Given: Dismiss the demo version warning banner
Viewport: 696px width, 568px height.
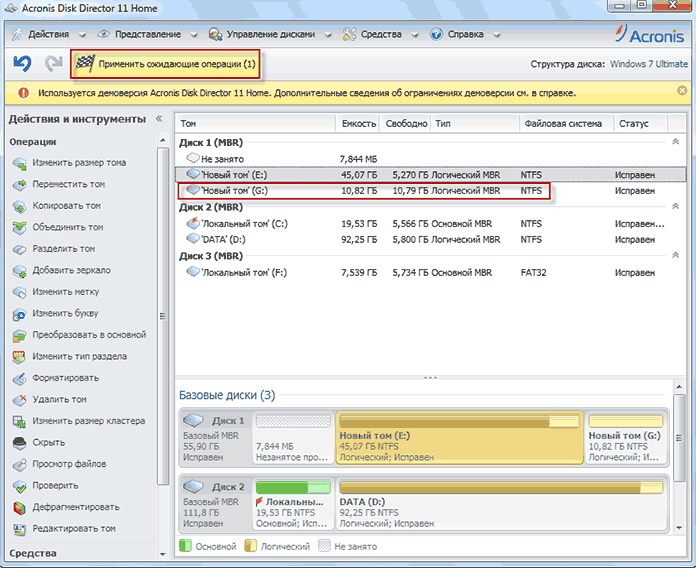Looking at the screenshot, I should tap(682, 91).
